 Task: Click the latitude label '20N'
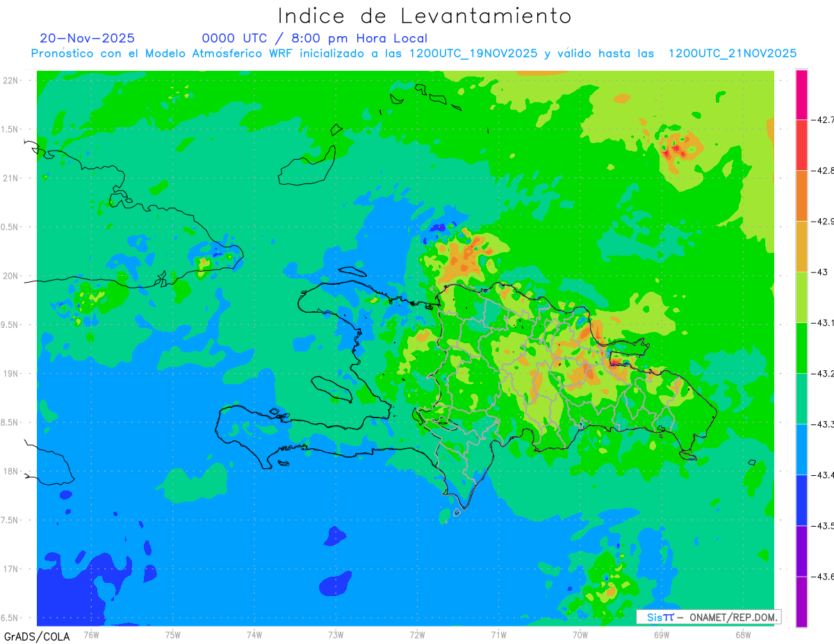tap(11, 276)
